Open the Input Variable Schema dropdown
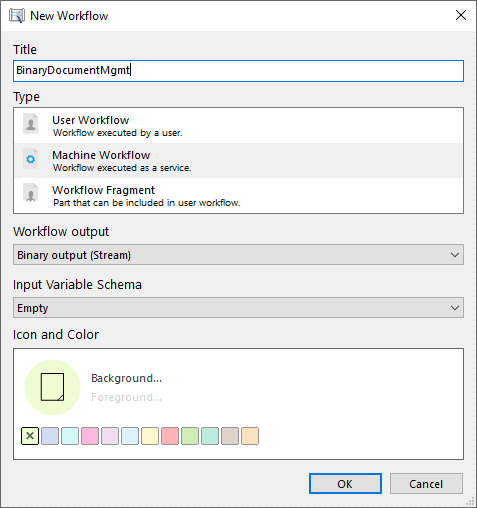 238,308
